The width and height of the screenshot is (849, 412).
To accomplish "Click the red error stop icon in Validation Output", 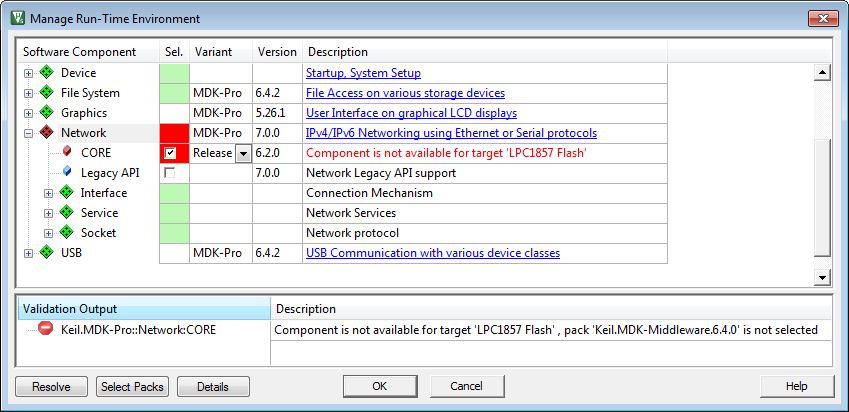I will [x=46, y=329].
